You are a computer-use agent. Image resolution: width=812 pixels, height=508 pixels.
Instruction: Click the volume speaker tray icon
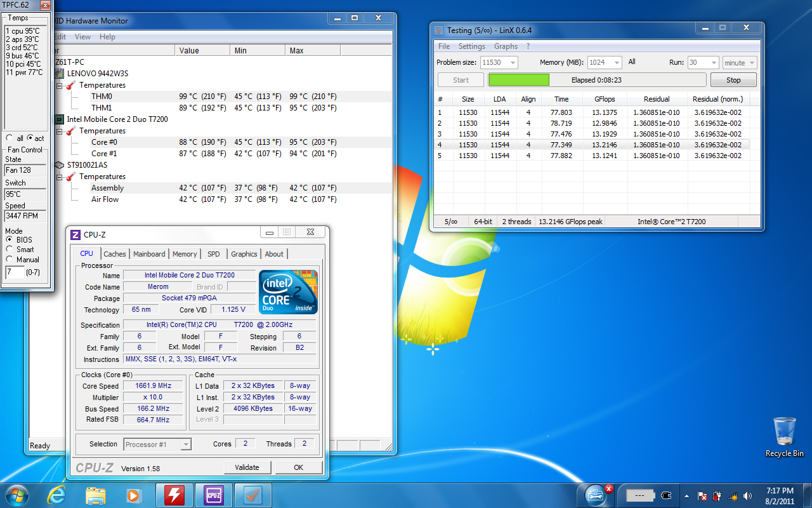click(748, 496)
